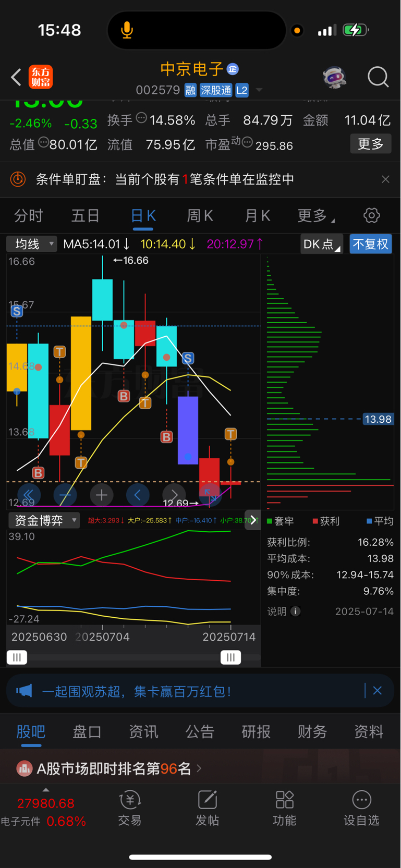This screenshot has height=868, width=401.
Task: Tap the 更多 quote details button
Action: (371, 144)
